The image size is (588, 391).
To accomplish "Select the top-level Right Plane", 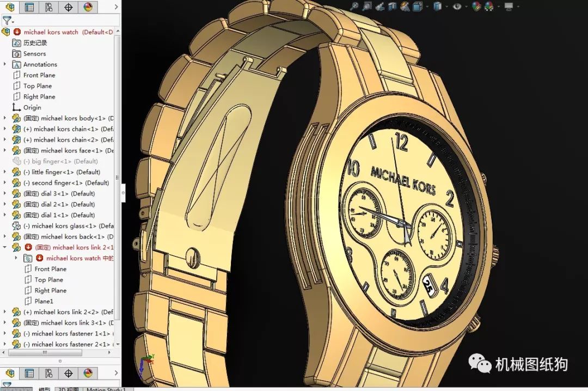I will coord(34,96).
